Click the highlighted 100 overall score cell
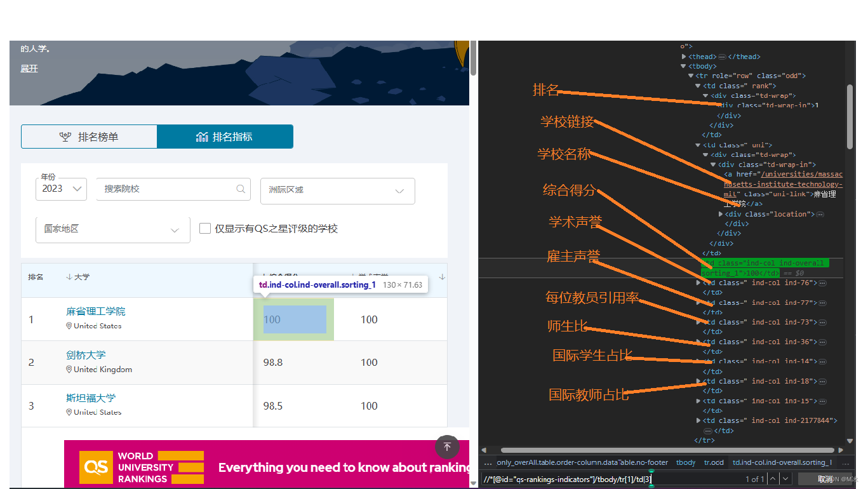Image resolution: width=868 pixels, height=489 pixels. (293, 319)
